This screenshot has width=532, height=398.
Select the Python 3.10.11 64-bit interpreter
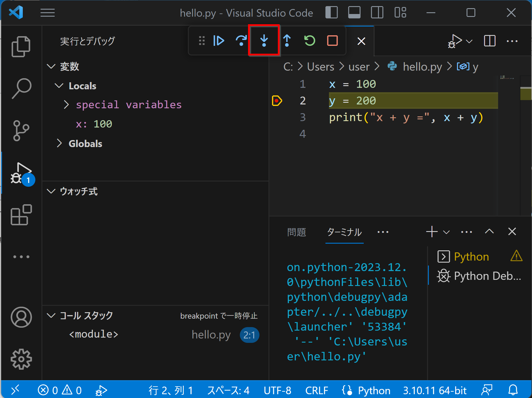(434, 390)
